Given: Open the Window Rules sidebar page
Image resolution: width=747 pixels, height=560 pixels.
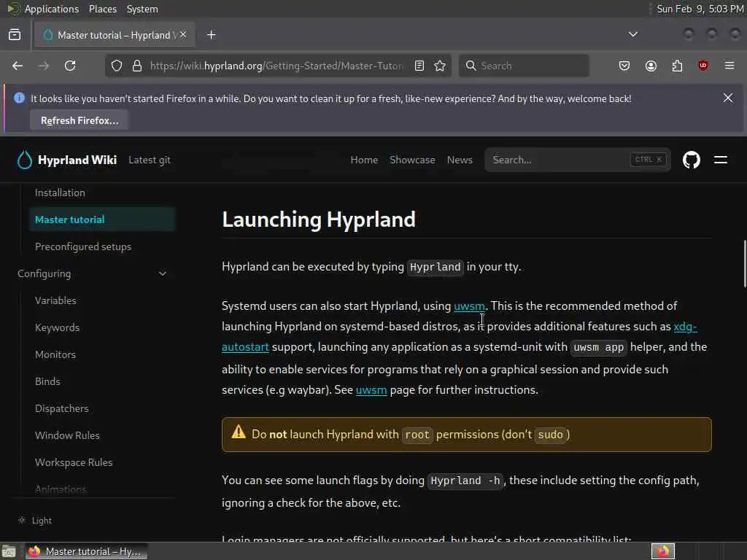Looking at the screenshot, I should (67, 435).
